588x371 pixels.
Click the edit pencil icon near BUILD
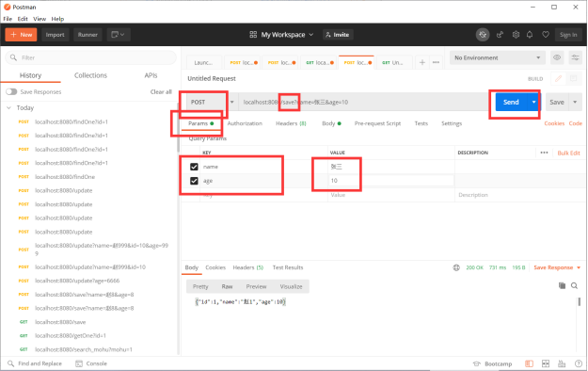(559, 78)
